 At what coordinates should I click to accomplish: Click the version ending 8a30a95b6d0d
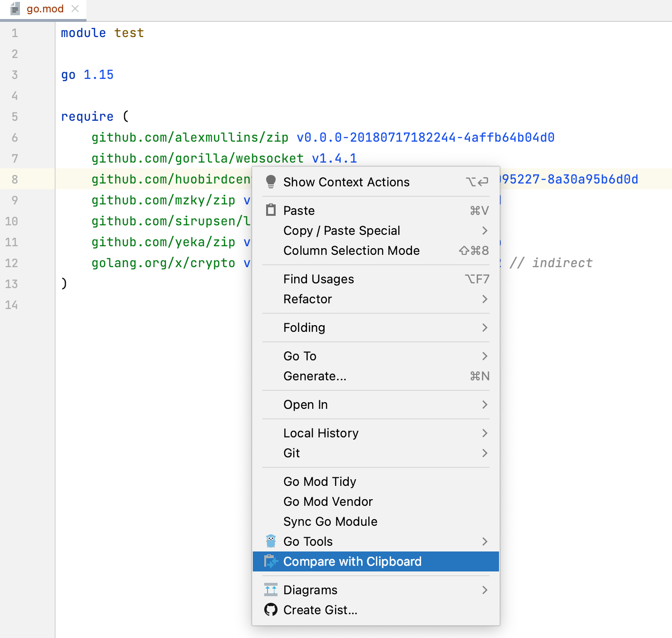(569, 179)
